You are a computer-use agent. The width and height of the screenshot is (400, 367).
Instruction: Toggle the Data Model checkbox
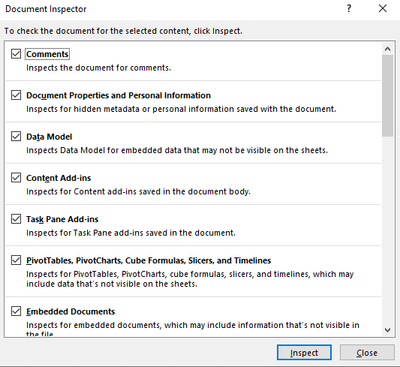16,136
